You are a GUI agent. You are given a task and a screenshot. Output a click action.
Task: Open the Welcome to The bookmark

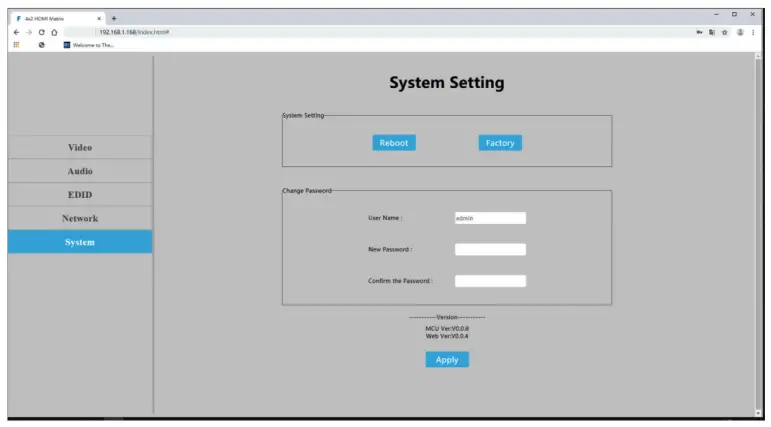[89, 45]
